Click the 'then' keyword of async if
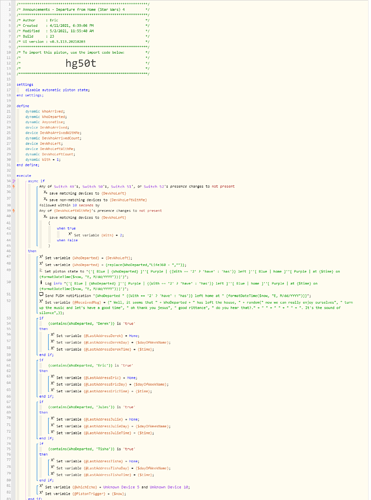Screen dimensions: 371x500 (x=32, y=251)
